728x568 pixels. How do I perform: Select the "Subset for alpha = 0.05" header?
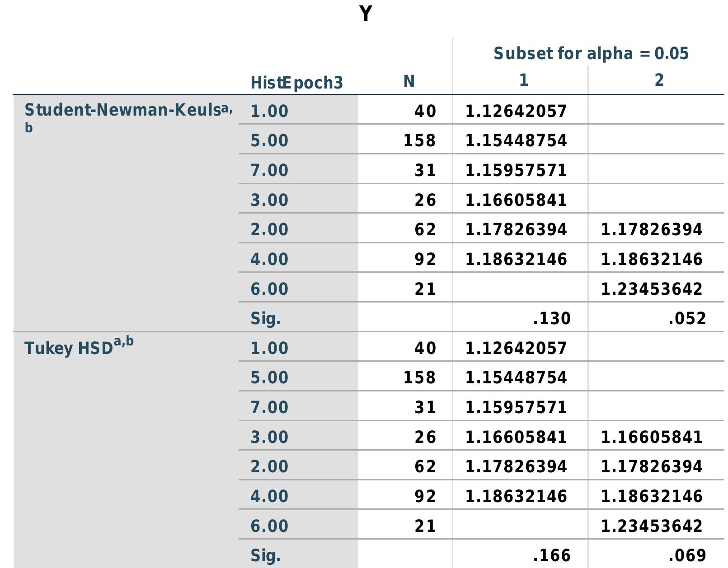(591, 53)
